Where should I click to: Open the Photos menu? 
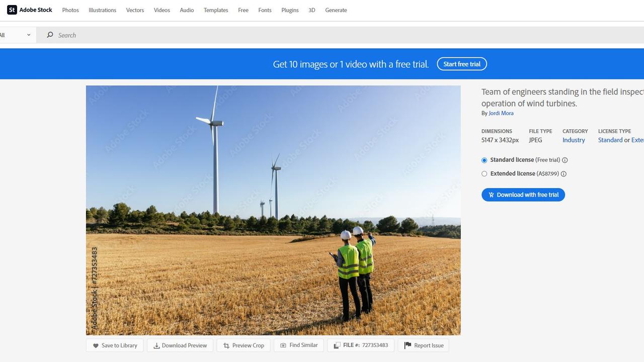click(70, 10)
